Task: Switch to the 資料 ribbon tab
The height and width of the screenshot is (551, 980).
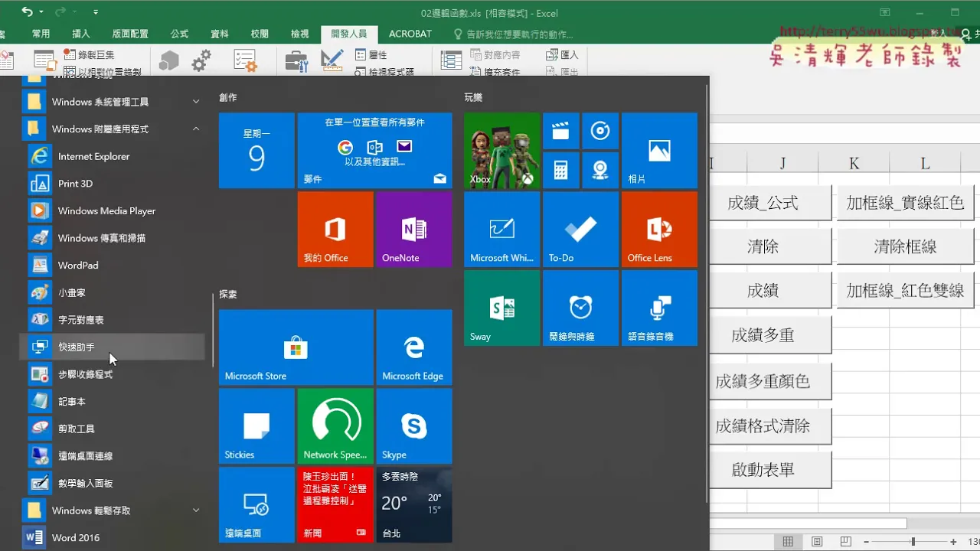Action: (220, 34)
